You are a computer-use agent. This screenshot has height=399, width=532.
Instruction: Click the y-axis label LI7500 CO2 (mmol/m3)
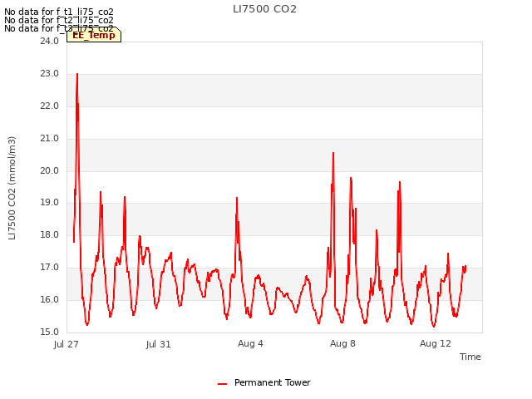(x=12, y=188)
